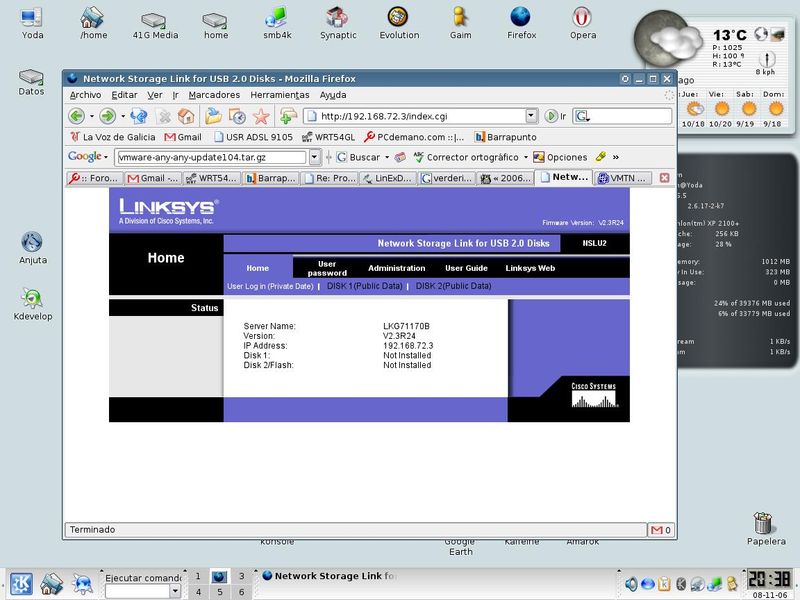
Task: Click the Google toolbar highlighter icon
Action: pos(601,157)
